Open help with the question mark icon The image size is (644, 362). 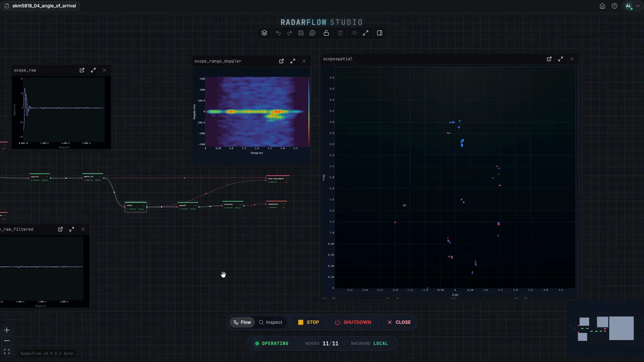(615, 6)
